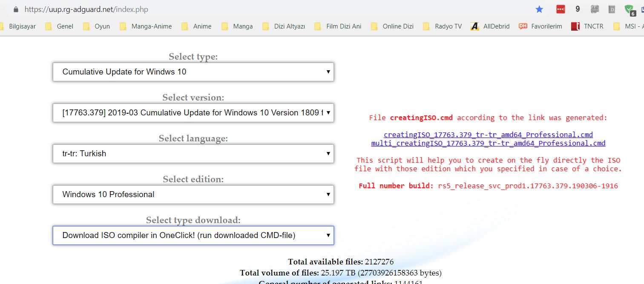The width and height of the screenshot is (644, 284).
Task: Open the MSI bookmark folder
Action: click(x=629, y=26)
